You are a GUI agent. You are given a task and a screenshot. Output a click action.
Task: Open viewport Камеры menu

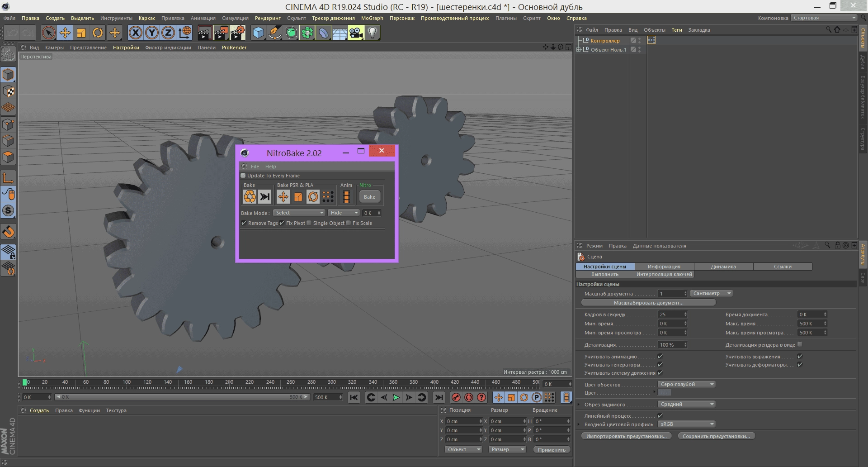(x=54, y=48)
